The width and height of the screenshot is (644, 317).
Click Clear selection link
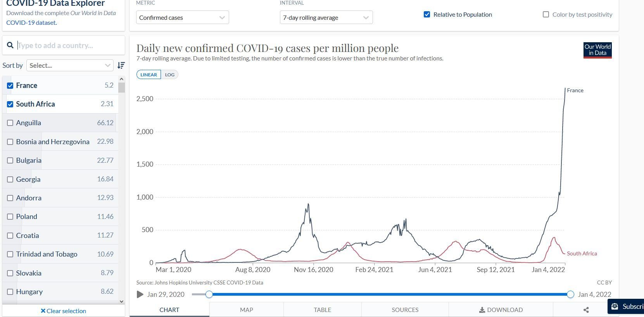(64, 311)
